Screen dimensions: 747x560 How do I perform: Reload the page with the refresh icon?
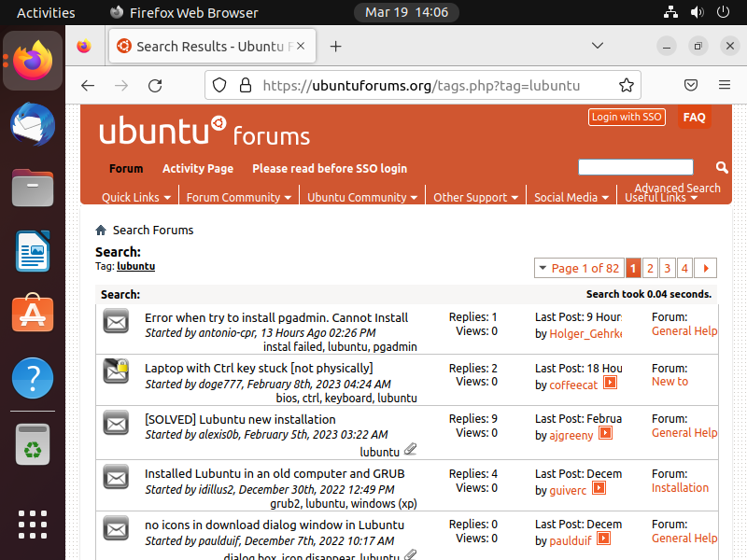pyautogui.click(x=155, y=86)
